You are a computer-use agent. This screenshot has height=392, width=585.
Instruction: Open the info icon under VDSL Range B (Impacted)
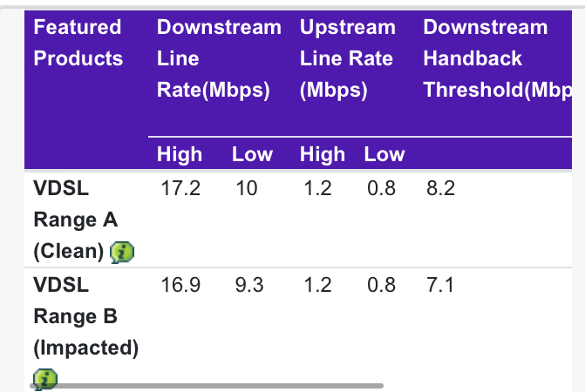pyautogui.click(x=45, y=380)
